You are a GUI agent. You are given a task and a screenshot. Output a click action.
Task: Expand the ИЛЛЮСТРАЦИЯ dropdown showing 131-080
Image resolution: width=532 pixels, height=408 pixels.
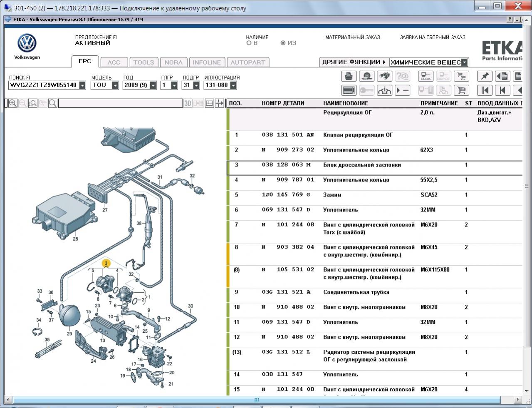click(233, 85)
